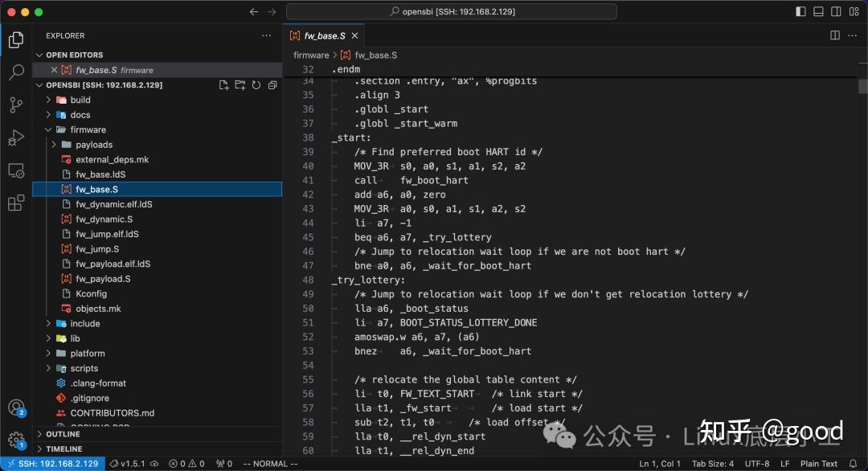The height and width of the screenshot is (471, 868).
Task: Toggle split editor layout in title bar
Action: click(x=833, y=35)
